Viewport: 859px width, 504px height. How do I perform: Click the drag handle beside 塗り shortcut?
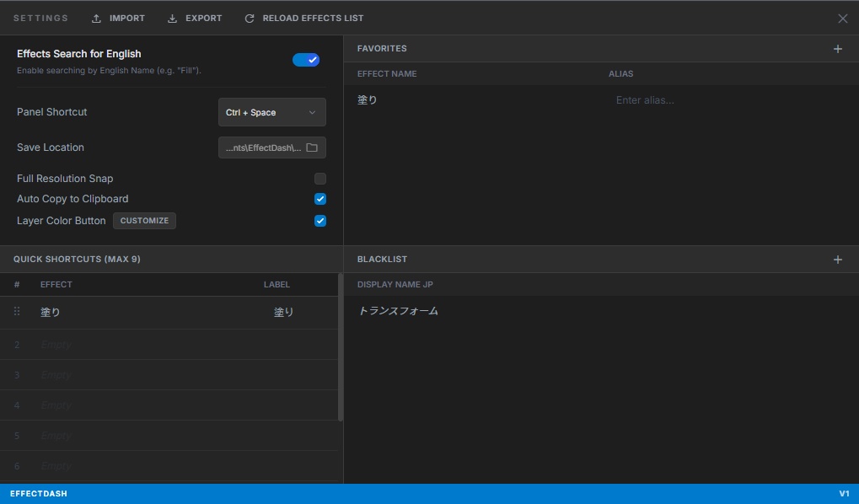(x=16, y=311)
